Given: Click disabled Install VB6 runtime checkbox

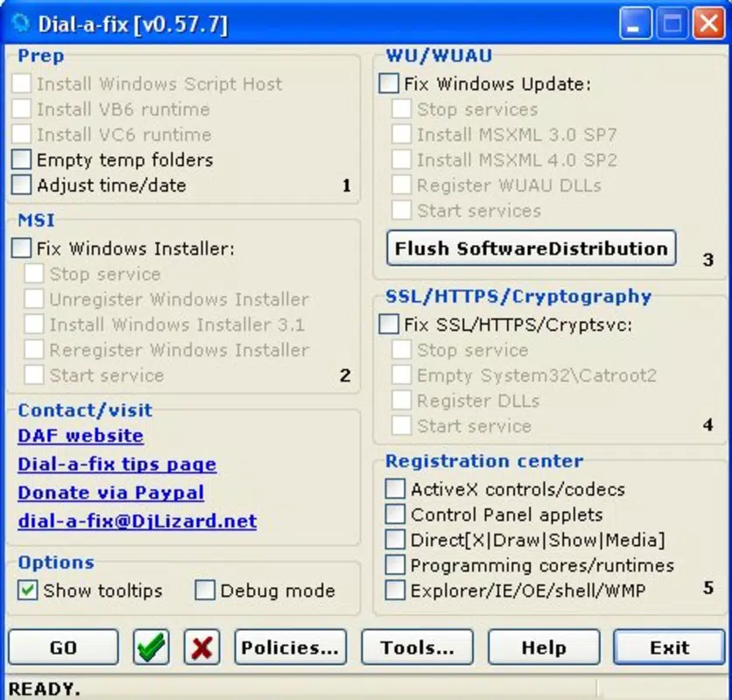Looking at the screenshot, I should [22, 108].
